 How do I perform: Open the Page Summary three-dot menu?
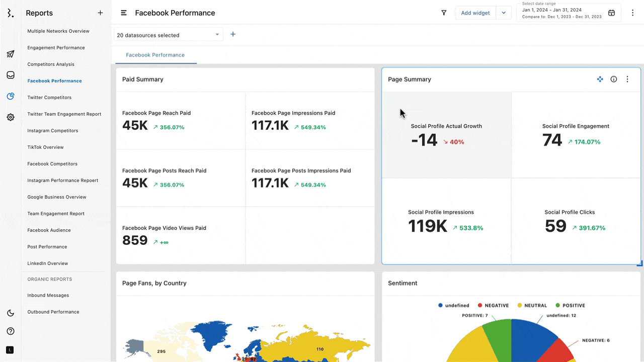click(x=627, y=79)
